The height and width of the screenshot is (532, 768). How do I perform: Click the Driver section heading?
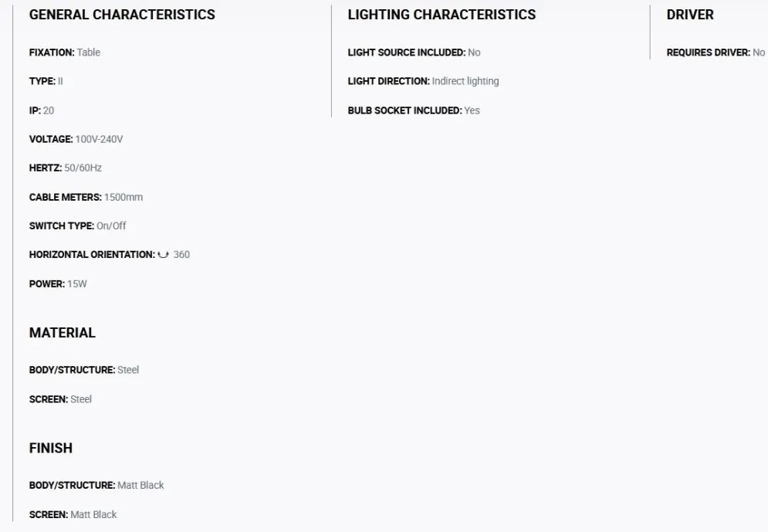point(690,15)
